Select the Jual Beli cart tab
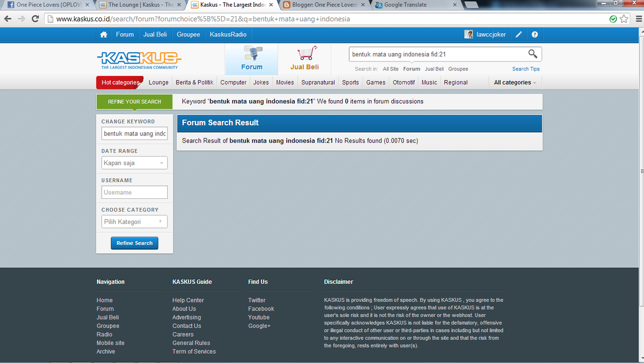Viewport: 644px width, 363px height. [x=304, y=59]
